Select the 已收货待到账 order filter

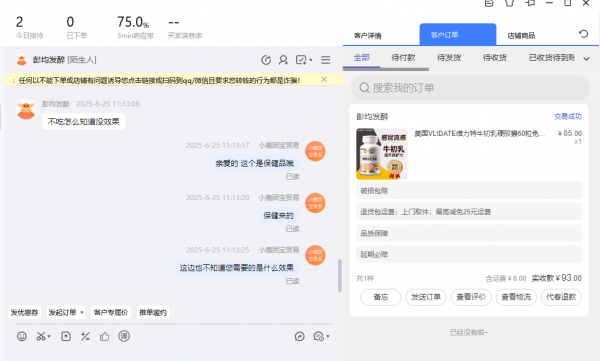click(552, 57)
